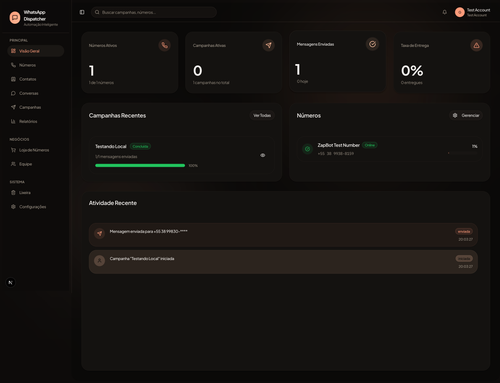The height and width of the screenshot is (383, 500).
Task: Click the Campanhas Recentes heading
Action: (x=117, y=116)
